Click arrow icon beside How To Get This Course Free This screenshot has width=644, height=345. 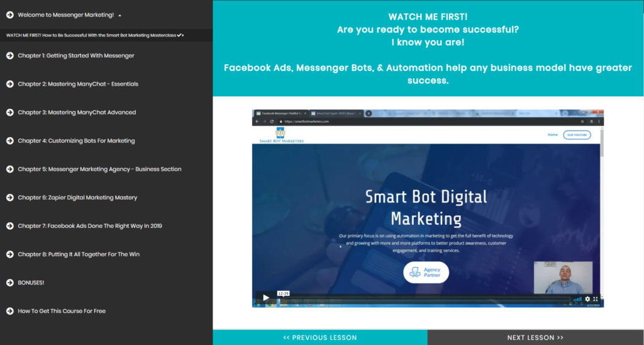click(x=10, y=311)
